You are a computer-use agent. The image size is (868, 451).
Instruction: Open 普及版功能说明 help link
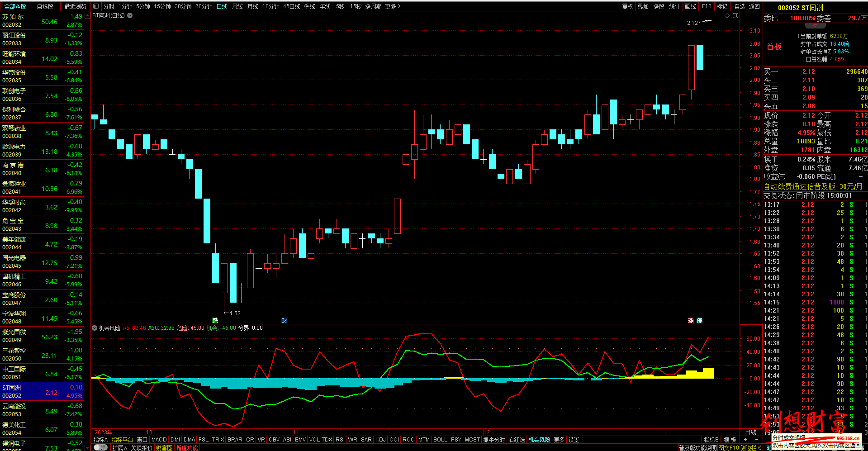click(697, 447)
